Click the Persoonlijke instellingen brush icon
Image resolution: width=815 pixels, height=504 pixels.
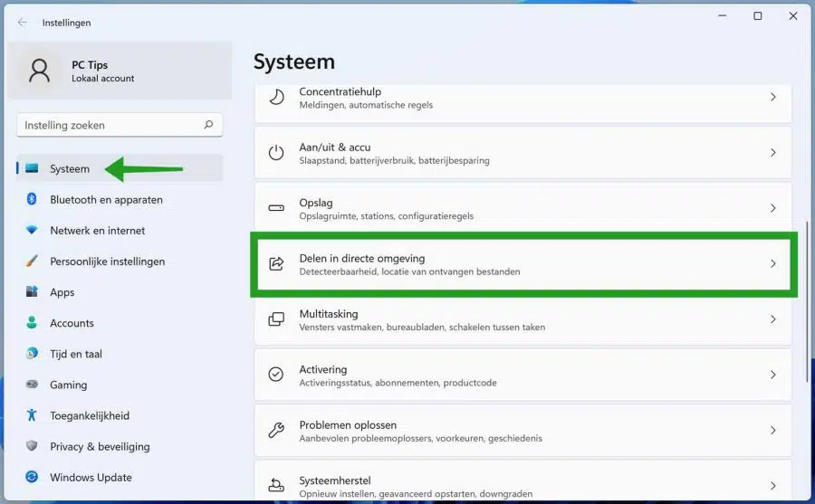(x=32, y=261)
